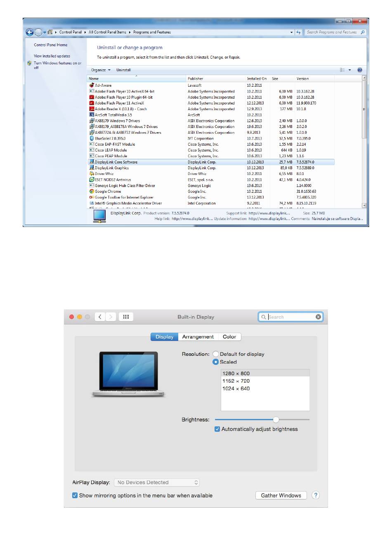Screen dimensions: 392x537
Task: Toggle Show mirroring options in menu bar checkbox
Action: pos(75,495)
